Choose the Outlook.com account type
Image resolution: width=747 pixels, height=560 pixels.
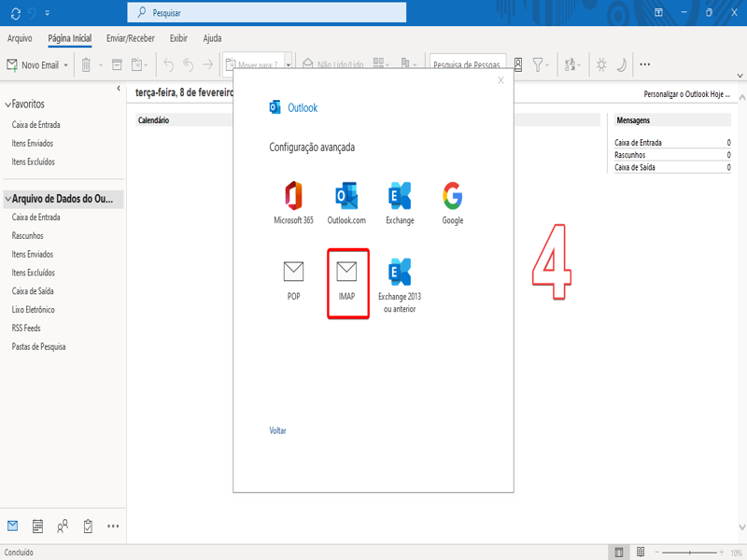[x=346, y=203]
